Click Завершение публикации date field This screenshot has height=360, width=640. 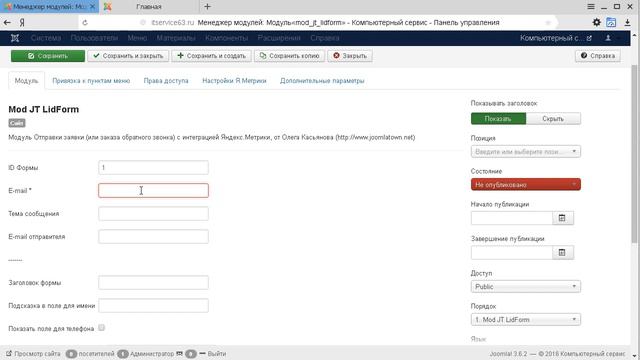512,253
